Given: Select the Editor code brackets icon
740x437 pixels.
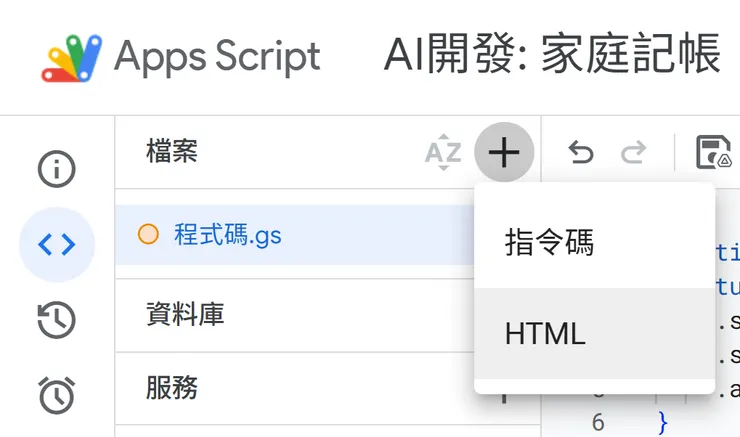Looking at the screenshot, I should click(57, 244).
